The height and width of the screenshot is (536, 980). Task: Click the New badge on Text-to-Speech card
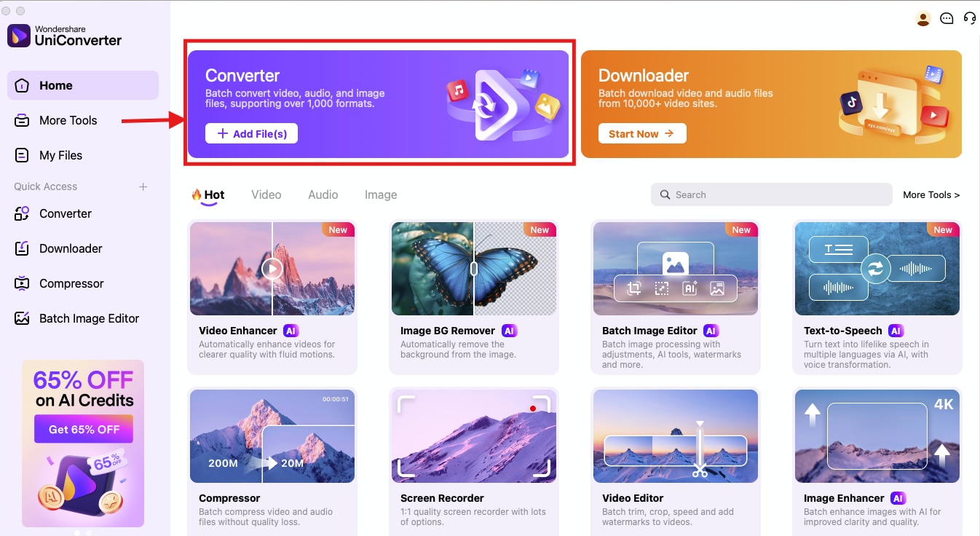[x=943, y=229]
